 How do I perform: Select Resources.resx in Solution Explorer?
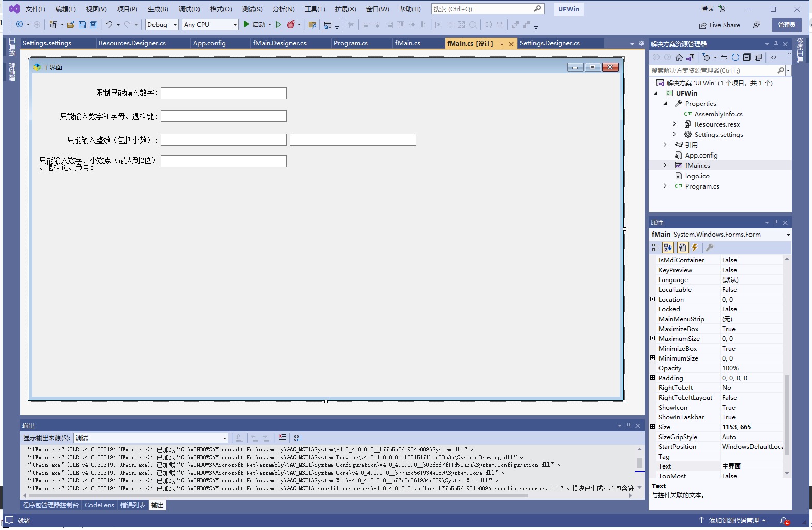coord(717,124)
